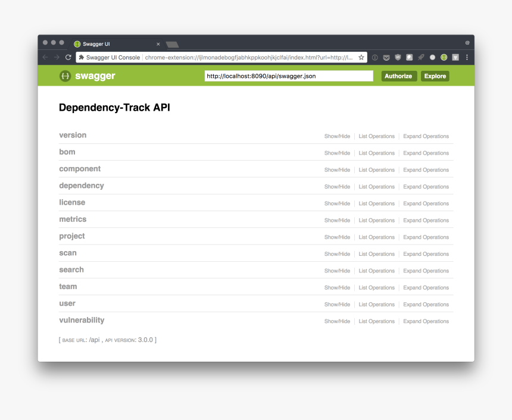Click List Operations for user
Screen dimensions: 512x420
point(376,305)
